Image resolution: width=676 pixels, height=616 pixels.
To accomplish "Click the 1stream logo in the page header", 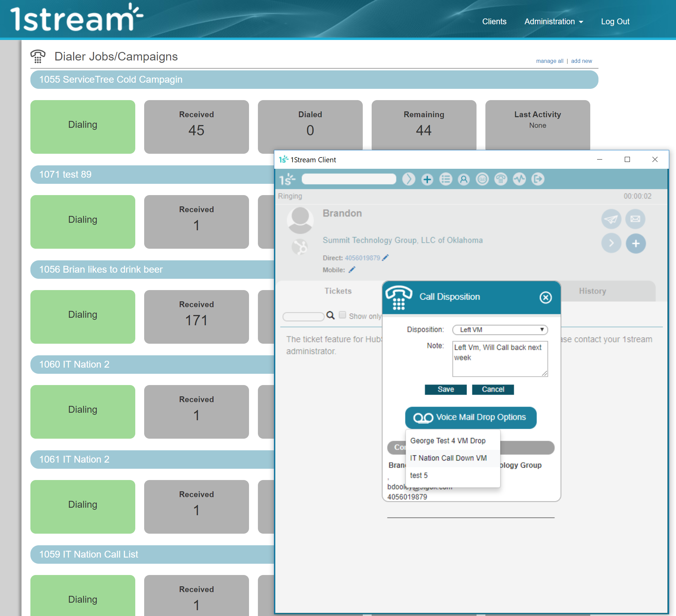I will (x=77, y=18).
